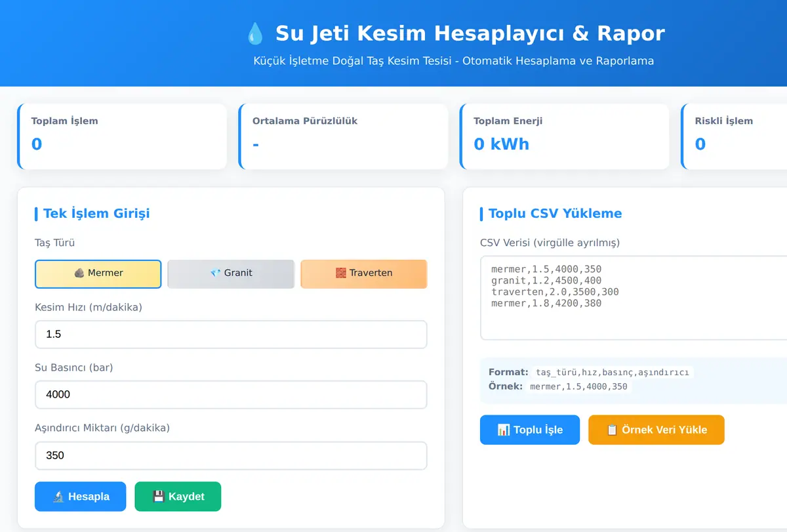Click the CSV line 'traverten,2.0,3500,300'
Viewport: 787px width, 532px height.
555,292
